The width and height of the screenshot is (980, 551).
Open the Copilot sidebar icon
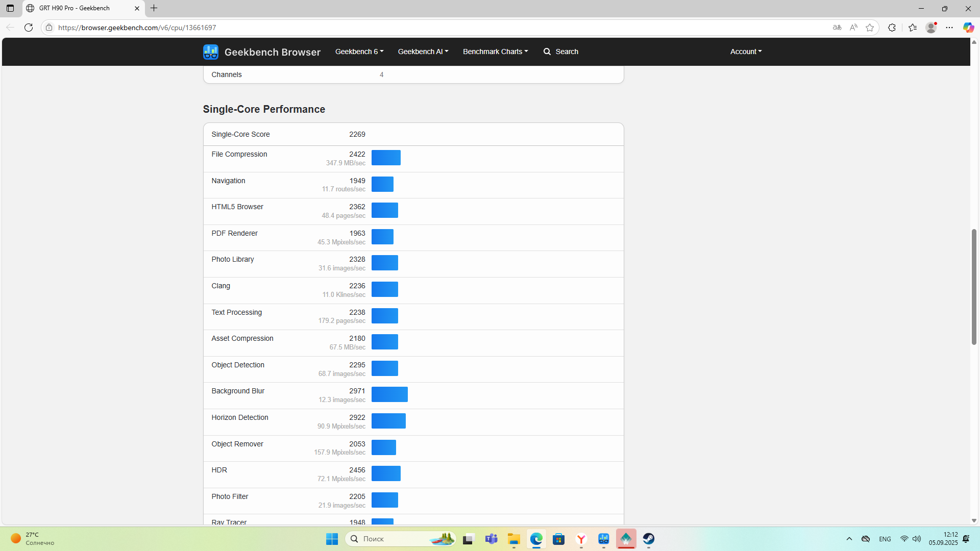pos(968,28)
